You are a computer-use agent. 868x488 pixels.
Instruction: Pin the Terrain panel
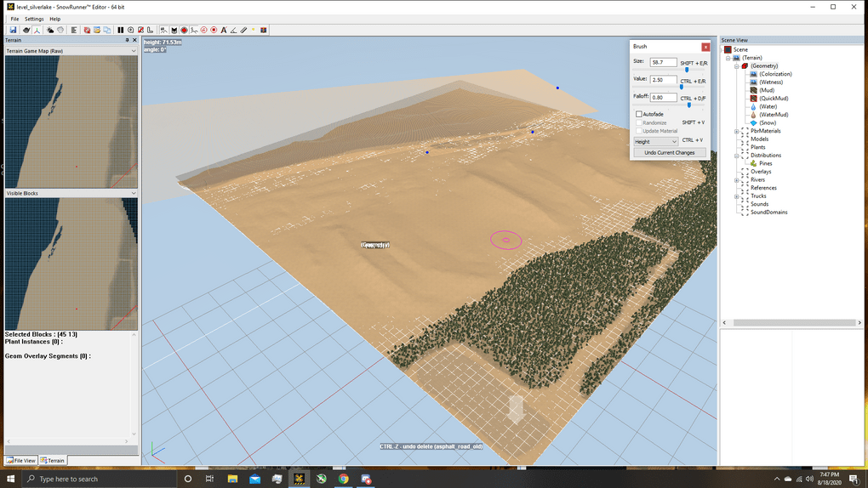point(127,40)
